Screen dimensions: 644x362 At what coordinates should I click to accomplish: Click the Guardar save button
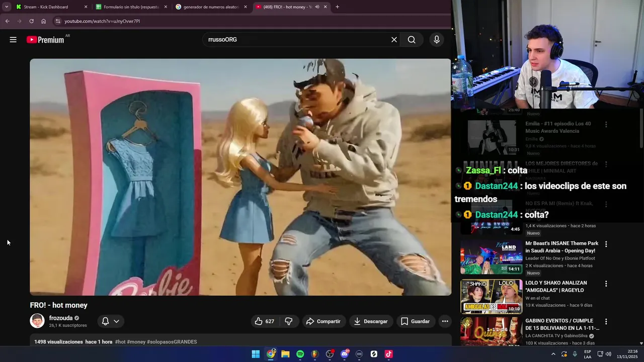click(416, 321)
